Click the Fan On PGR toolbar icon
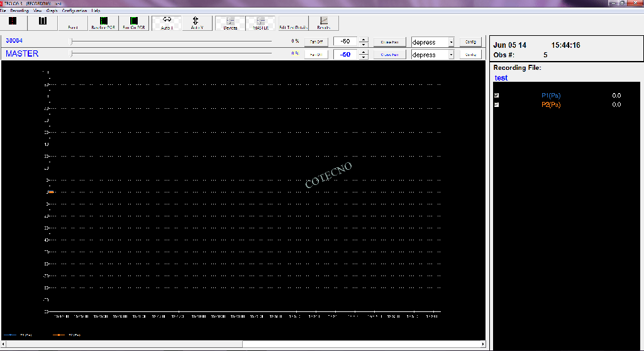 point(133,23)
